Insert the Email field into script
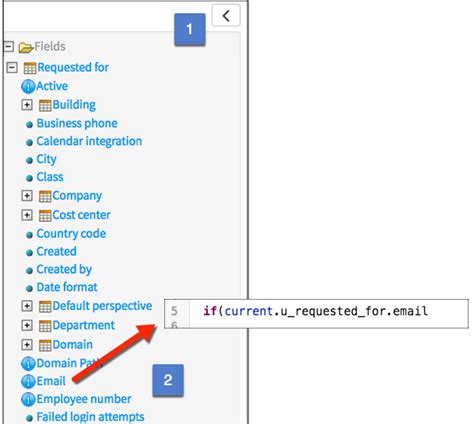Image resolution: width=474 pixels, height=424 pixels. point(51,381)
